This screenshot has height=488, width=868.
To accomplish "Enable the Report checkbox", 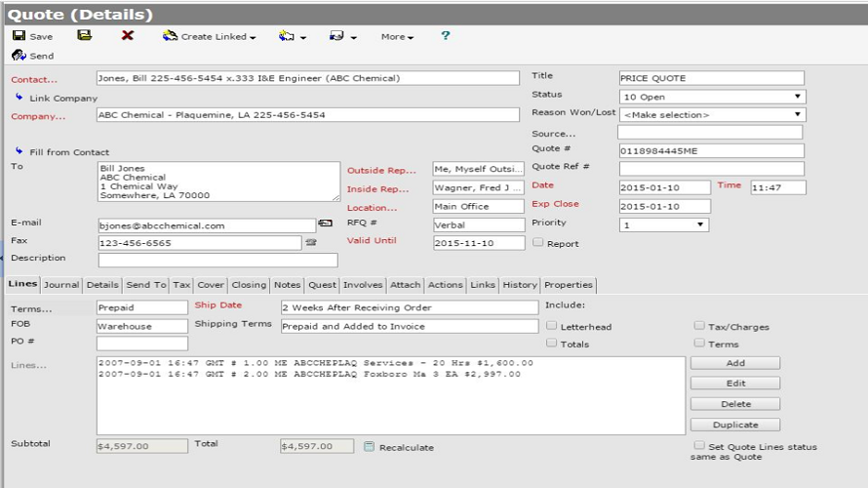I will pos(537,243).
